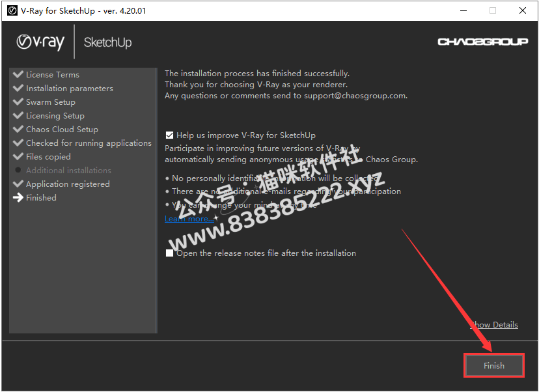Click text 'The installation process has finished successfully.'
539x392 pixels.
256,74
